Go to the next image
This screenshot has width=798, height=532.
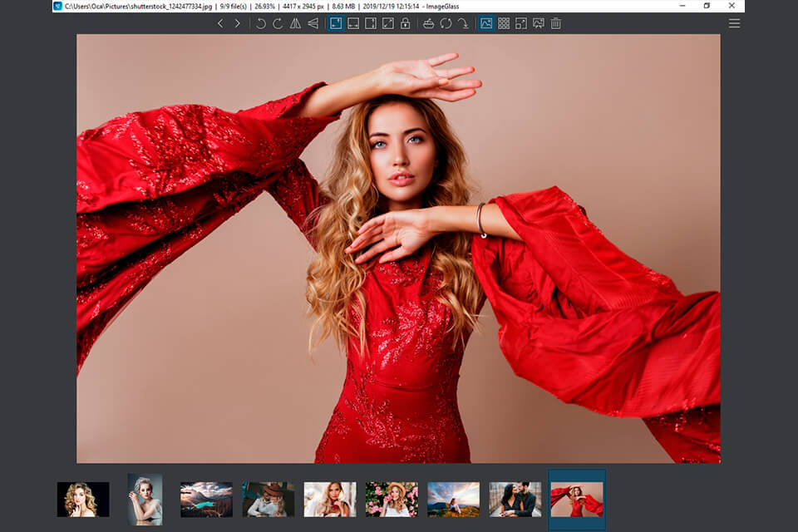238,23
